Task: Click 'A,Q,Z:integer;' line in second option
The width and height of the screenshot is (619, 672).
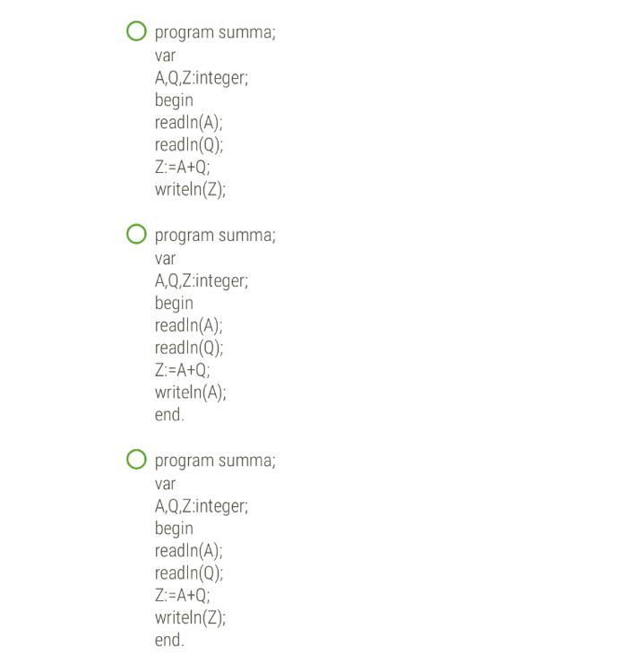Action: pyautogui.click(x=202, y=281)
